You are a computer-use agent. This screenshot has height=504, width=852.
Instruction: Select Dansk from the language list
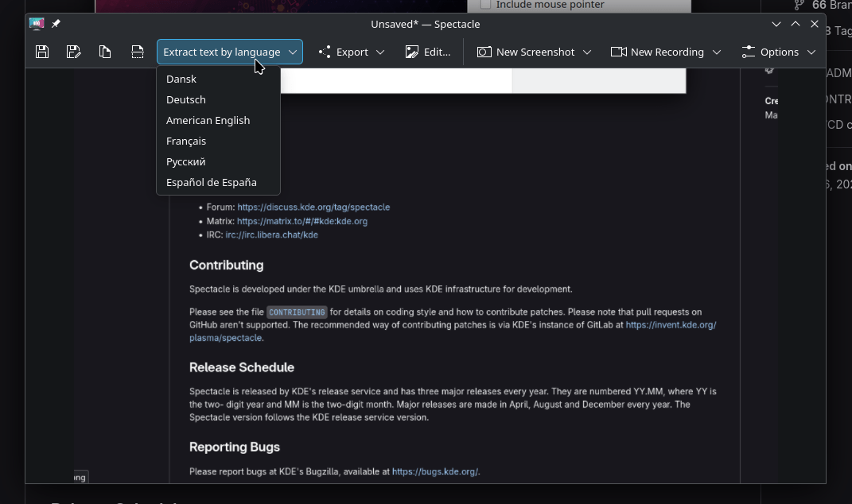tap(181, 79)
